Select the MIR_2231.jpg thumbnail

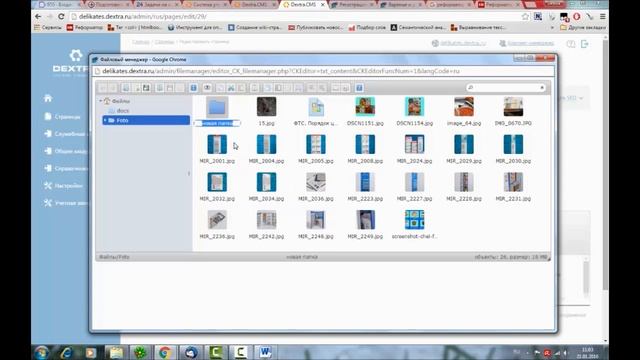513,182
